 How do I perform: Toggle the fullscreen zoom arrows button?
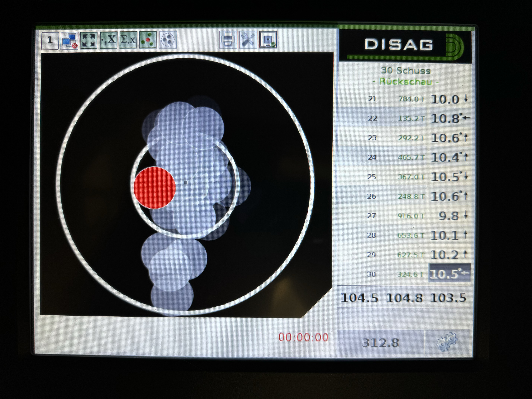click(x=88, y=40)
